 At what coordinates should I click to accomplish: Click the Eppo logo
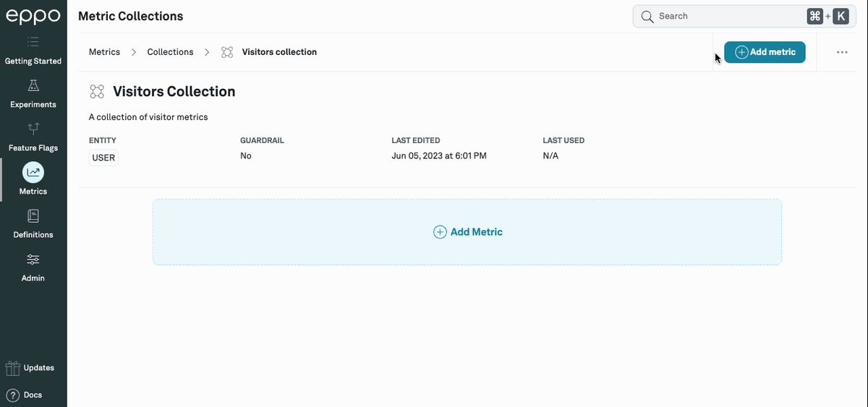click(x=33, y=17)
